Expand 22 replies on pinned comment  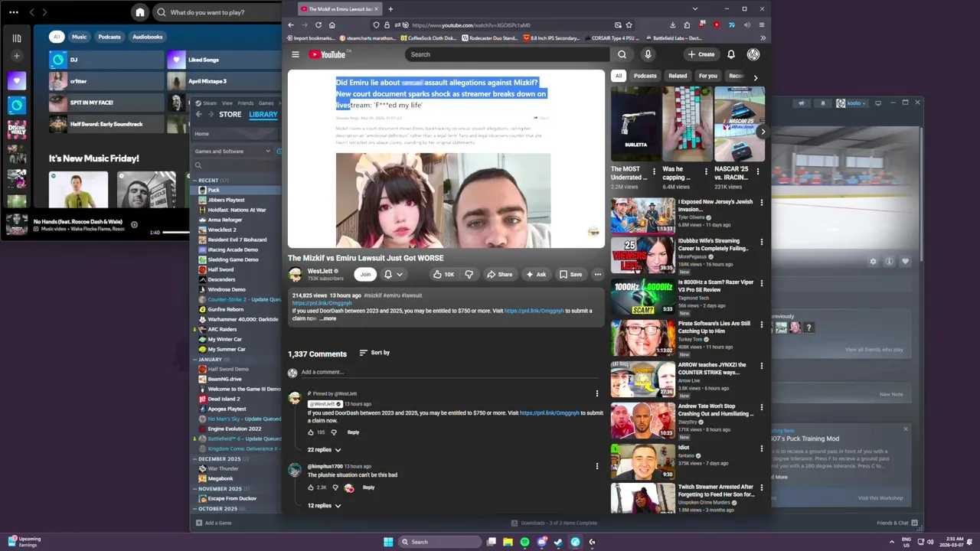click(x=325, y=450)
